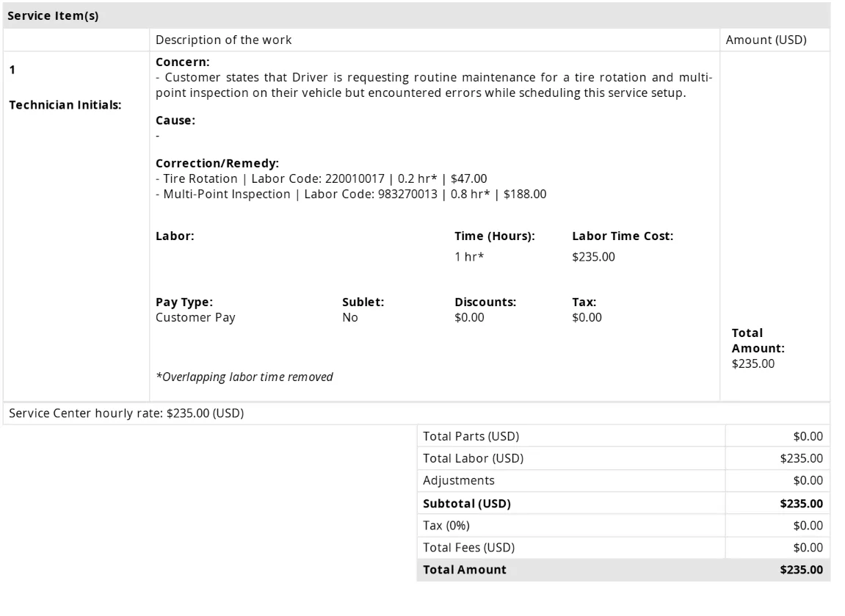Viewport: 845px width, 616px height.
Task: Click the 'Description of the work' column header
Action: [x=224, y=40]
